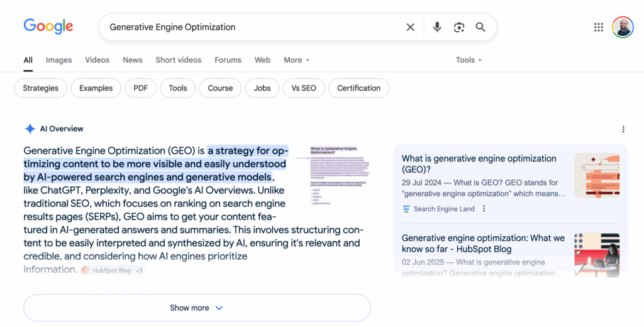Click the HubSpot Blog article thumbnail
The image size is (644, 327).
(x=597, y=255)
